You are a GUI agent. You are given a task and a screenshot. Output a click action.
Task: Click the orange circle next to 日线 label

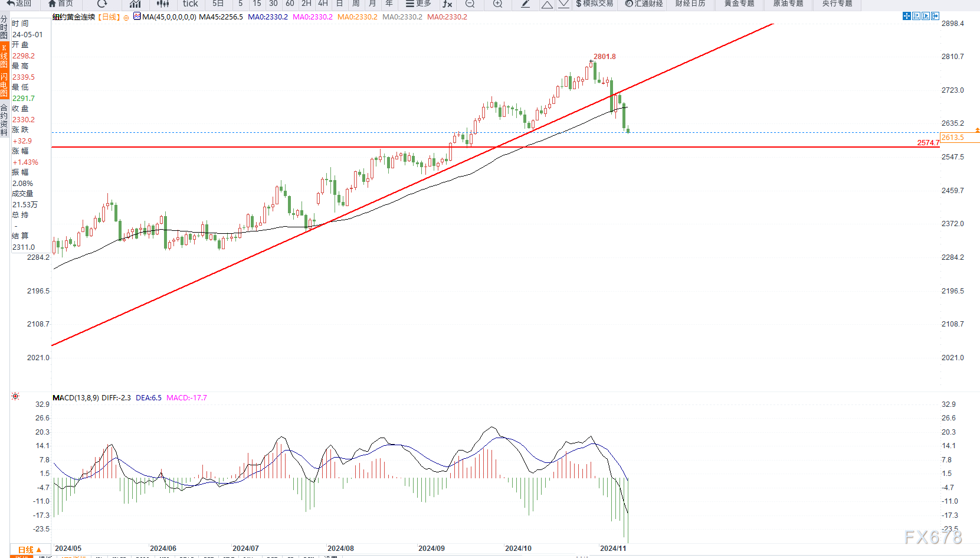(x=126, y=18)
